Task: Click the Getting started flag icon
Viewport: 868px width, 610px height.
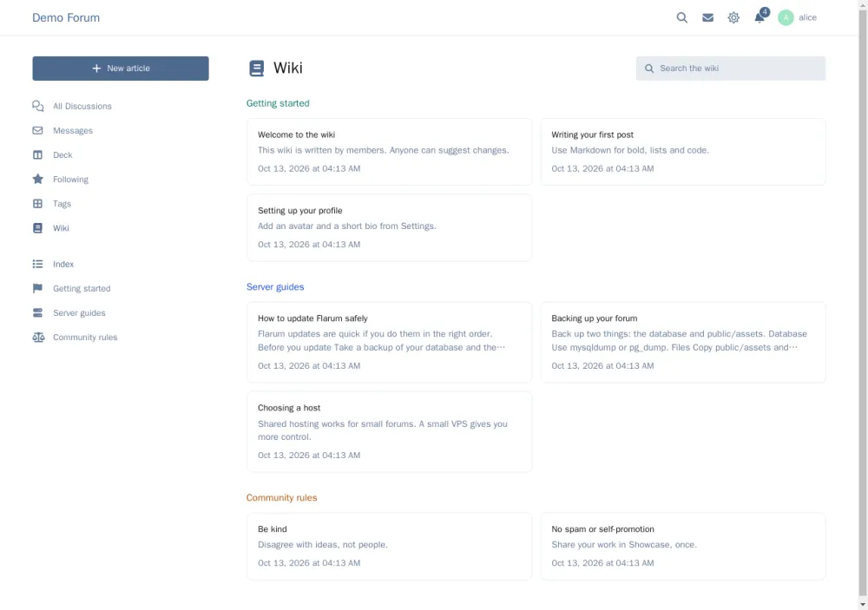Action: [37, 288]
